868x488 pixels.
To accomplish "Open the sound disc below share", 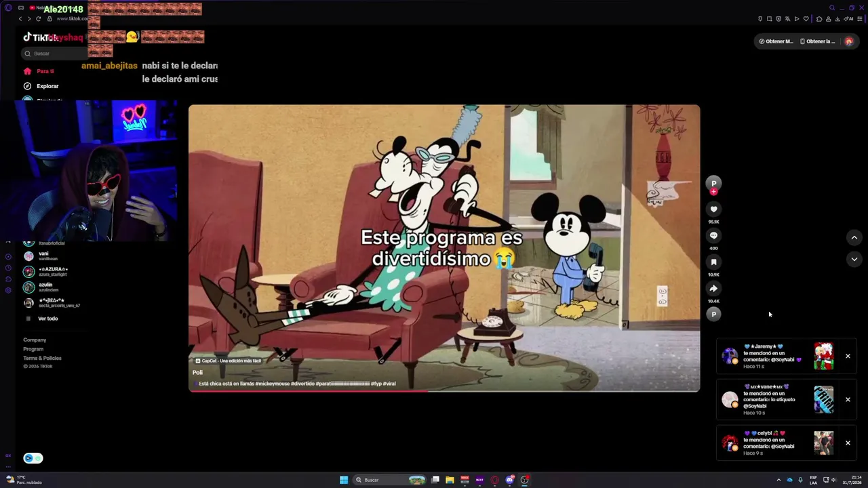I will (713, 314).
